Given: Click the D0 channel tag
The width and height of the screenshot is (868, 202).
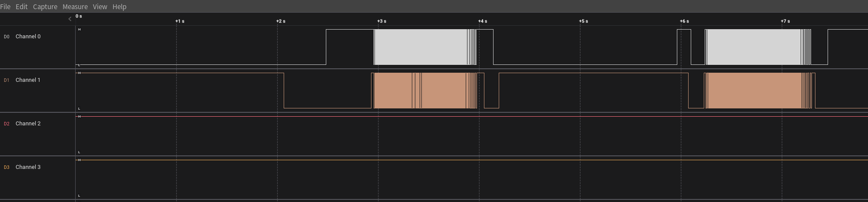Looking at the screenshot, I should (x=7, y=37).
